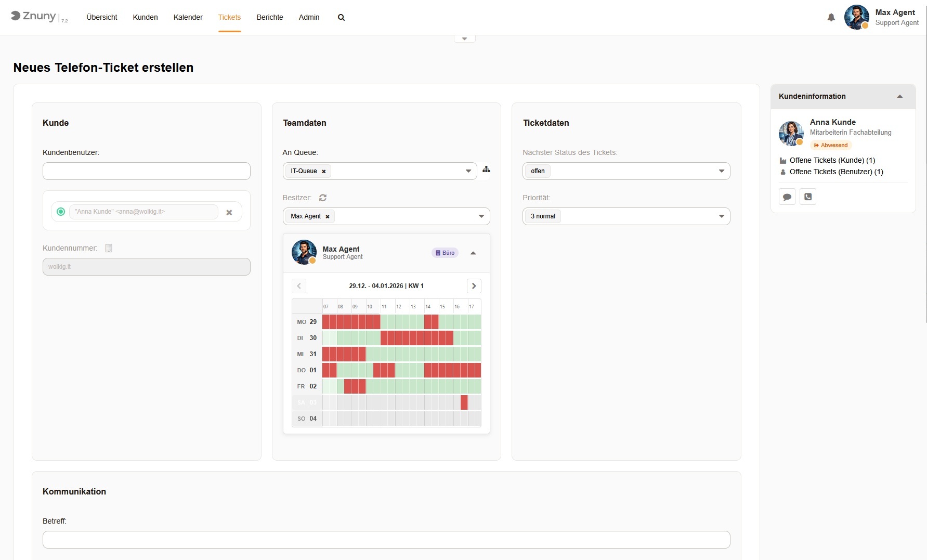Click the customer chat bubble icon
The image size is (927, 560).
click(x=787, y=197)
